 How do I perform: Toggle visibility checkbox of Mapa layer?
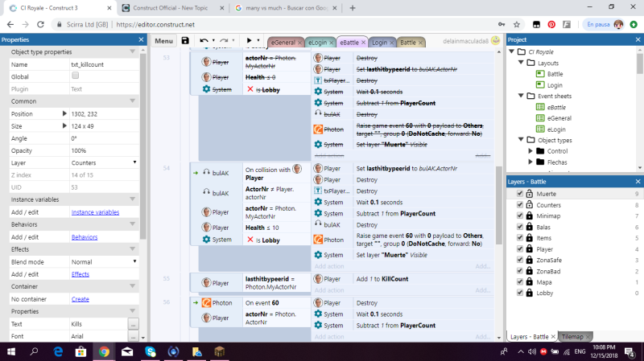[520, 282]
